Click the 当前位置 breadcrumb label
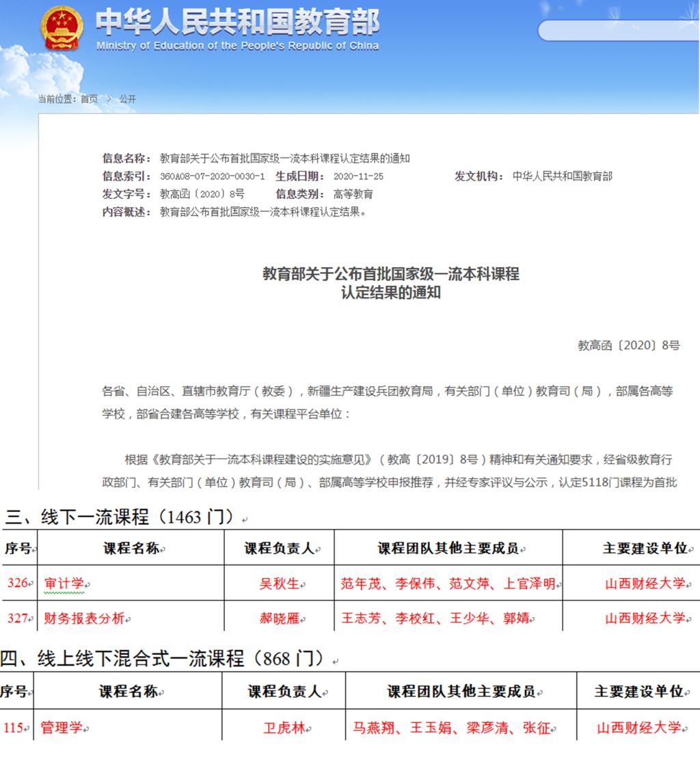700x762 pixels. pyautogui.click(x=57, y=99)
